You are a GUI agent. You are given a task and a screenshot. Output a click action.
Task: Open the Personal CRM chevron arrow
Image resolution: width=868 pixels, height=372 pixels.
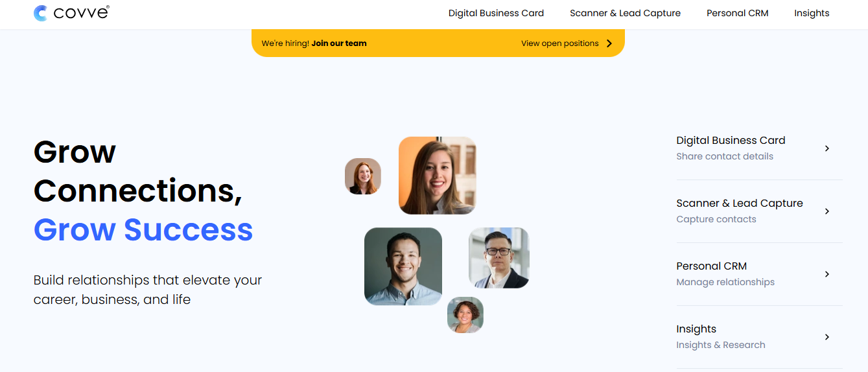coord(827,274)
